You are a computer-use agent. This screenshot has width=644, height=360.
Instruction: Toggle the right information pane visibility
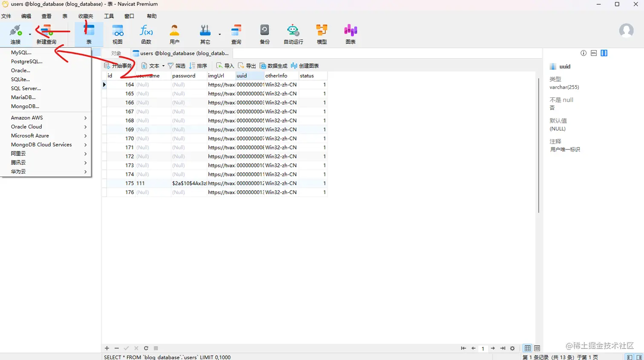tap(639, 357)
